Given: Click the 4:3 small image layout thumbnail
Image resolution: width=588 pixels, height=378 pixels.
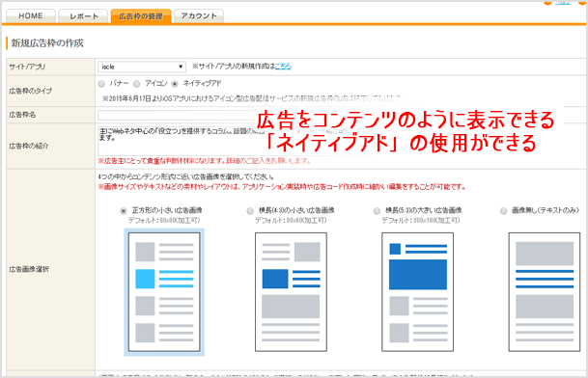Looking at the screenshot, I should pyautogui.click(x=291, y=292).
